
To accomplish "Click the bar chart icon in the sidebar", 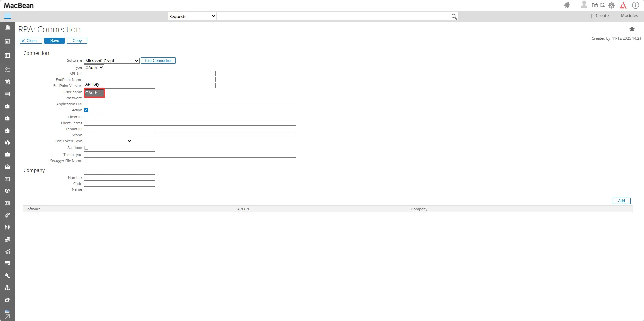I will 7,251.
